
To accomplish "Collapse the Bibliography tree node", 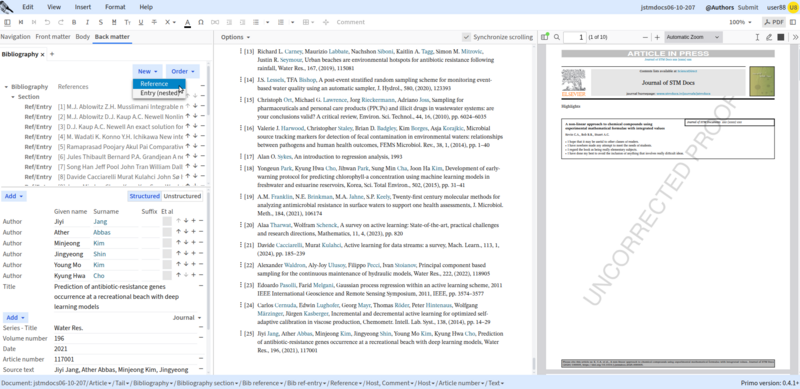I will 6,87.
